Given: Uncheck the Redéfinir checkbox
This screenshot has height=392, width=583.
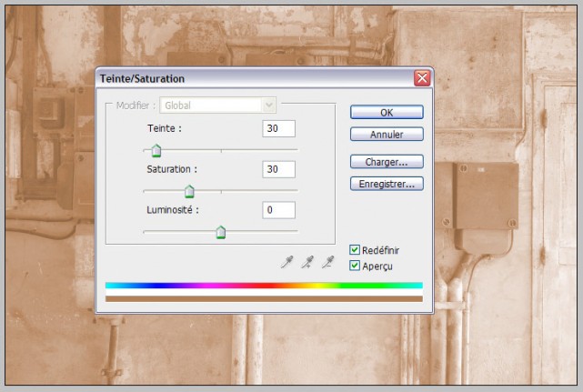Looking at the screenshot, I should (355, 250).
